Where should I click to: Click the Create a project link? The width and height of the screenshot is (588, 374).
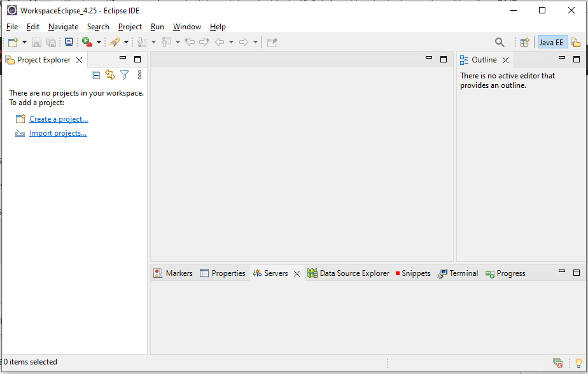pos(59,119)
